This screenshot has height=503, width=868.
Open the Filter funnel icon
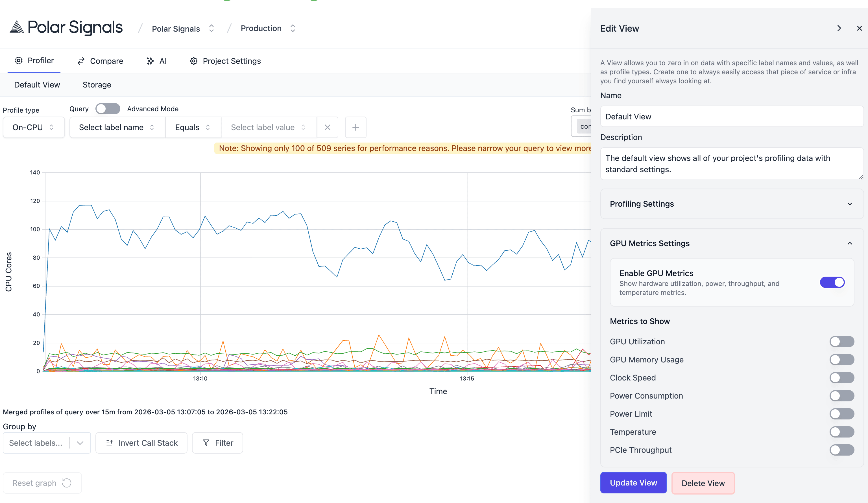coord(206,443)
